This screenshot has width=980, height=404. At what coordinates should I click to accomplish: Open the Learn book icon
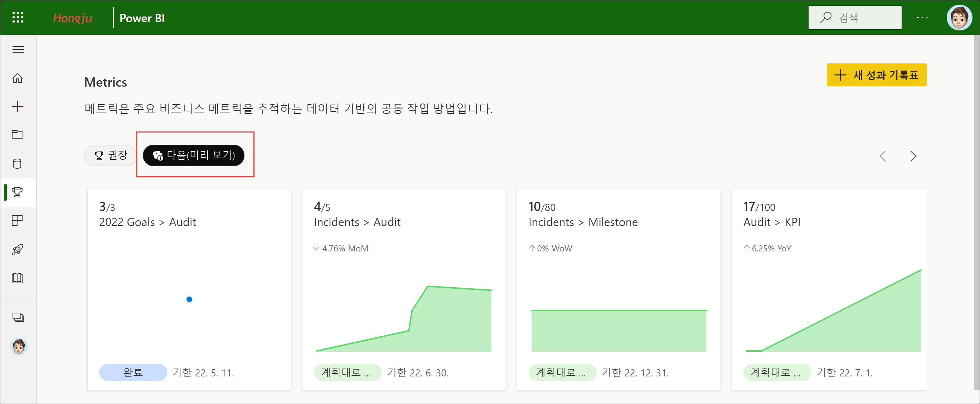coord(18,278)
